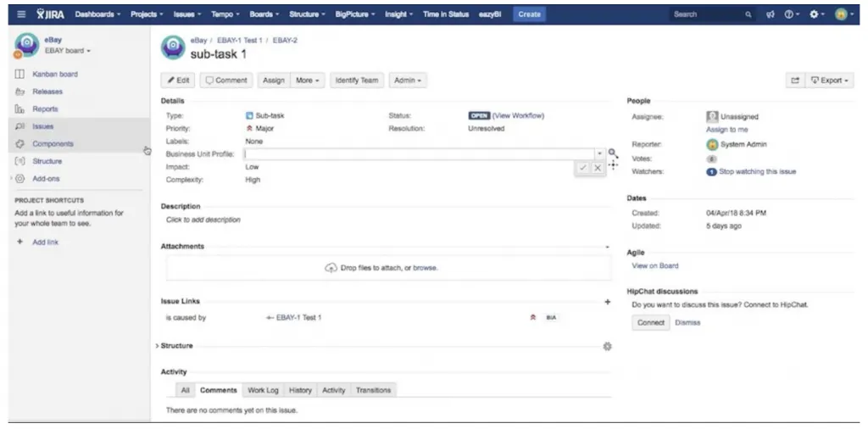Image resolution: width=868 pixels, height=429 pixels.
Task: Click Stop watching this issue
Action: [757, 171]
